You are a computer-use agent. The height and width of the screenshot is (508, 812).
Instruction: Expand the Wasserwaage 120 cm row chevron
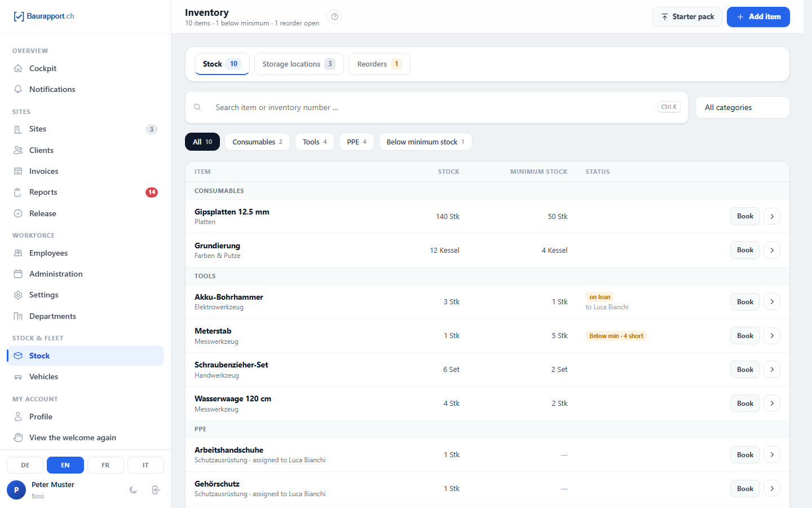(772, 404)
